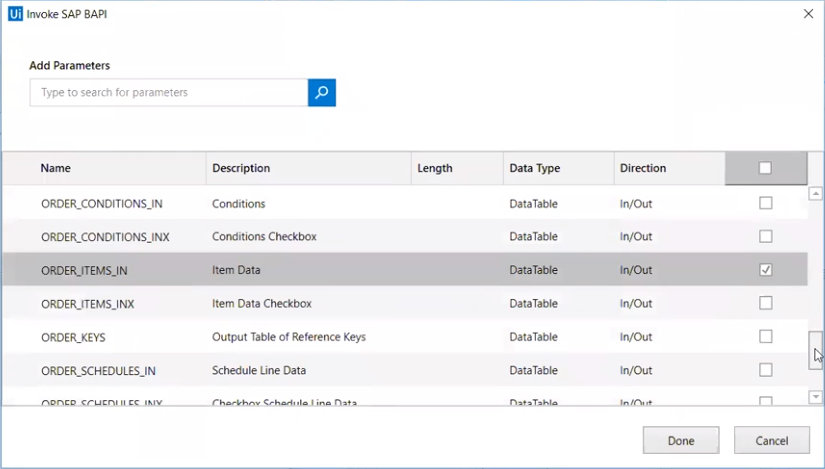Click the magnifier search icon button
825x469 pixels.
(x=321, y=93)
